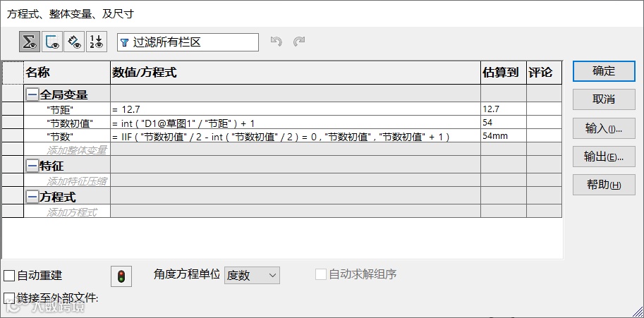Screen dimensions: 644x318
Task: Click the 输入(I)... button
Action: tap(604, 128)
